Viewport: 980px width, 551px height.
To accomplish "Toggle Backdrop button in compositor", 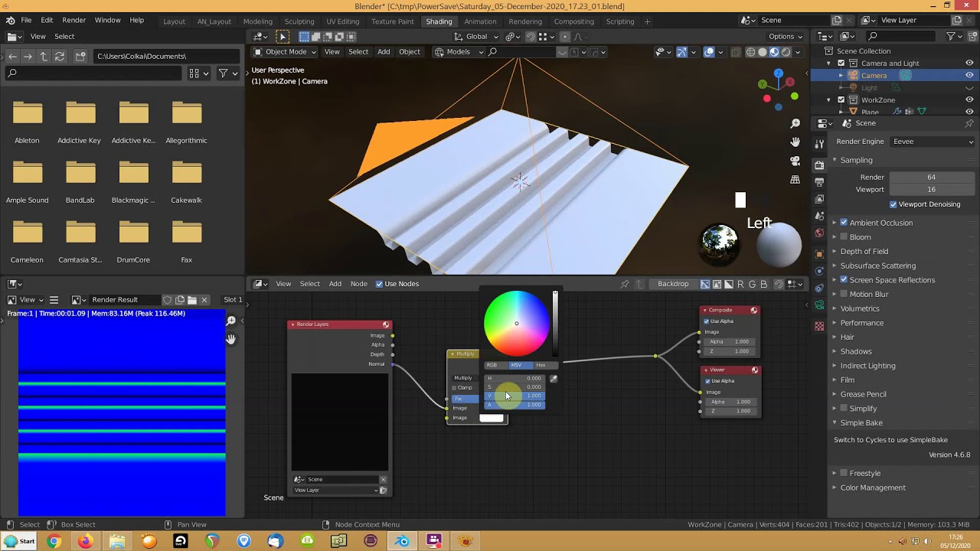I will [673, 284].
